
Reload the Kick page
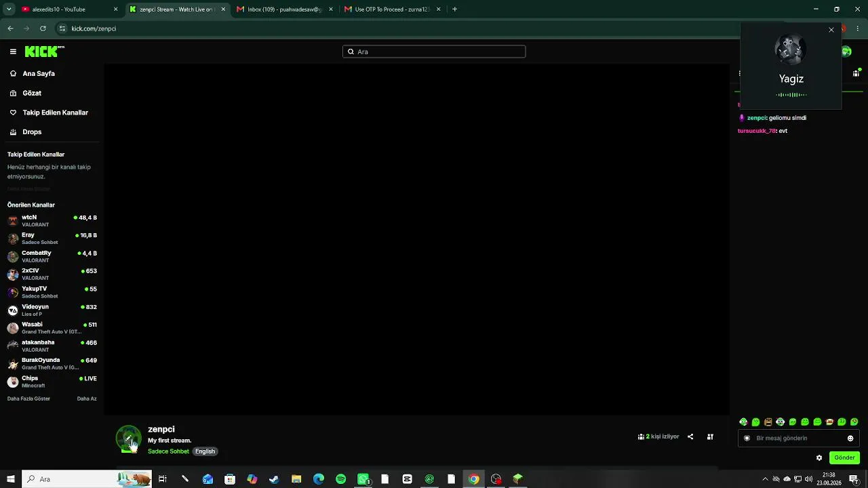43,28
